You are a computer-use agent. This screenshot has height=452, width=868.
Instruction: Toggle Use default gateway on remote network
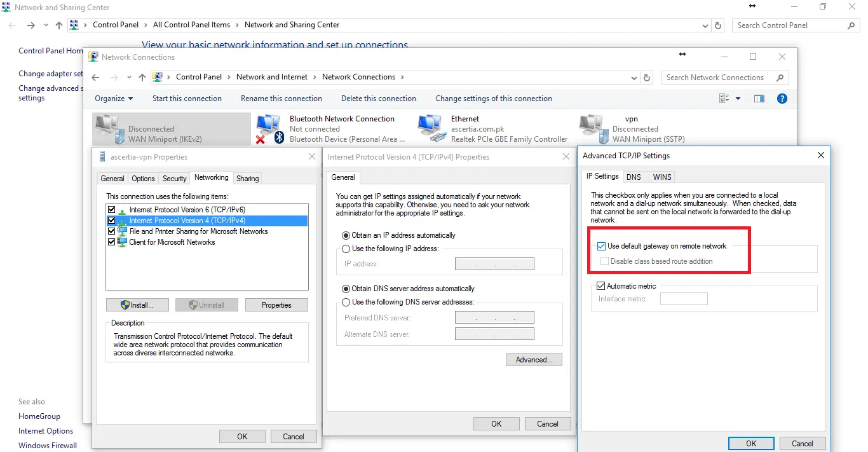[602, 246]
